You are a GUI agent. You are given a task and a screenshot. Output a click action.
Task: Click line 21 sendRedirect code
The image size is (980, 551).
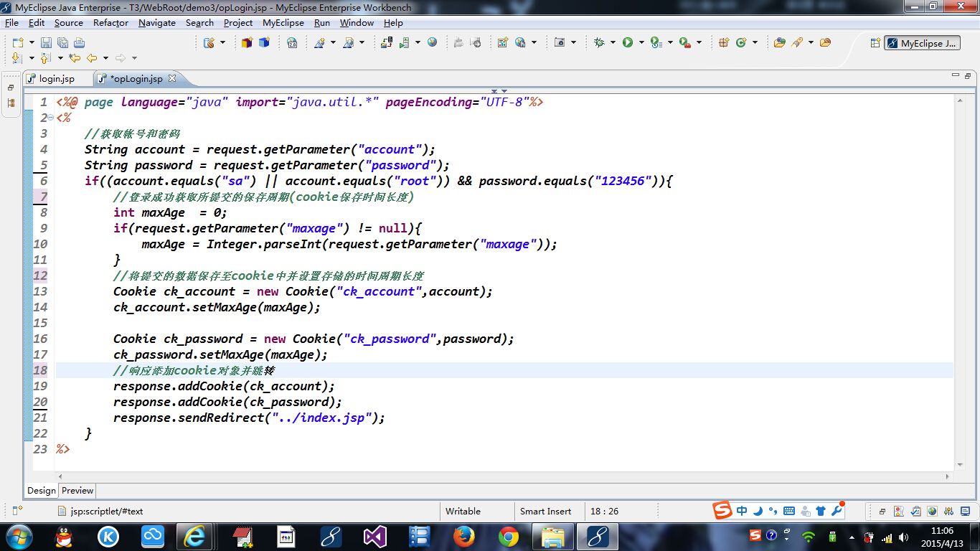[249, 418]
